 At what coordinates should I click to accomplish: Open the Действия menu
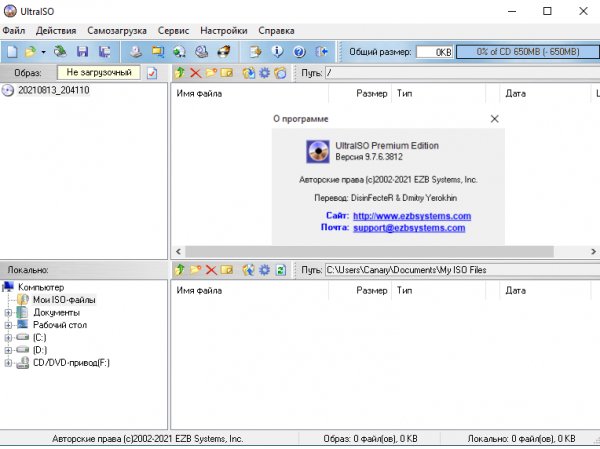(56, 31)
